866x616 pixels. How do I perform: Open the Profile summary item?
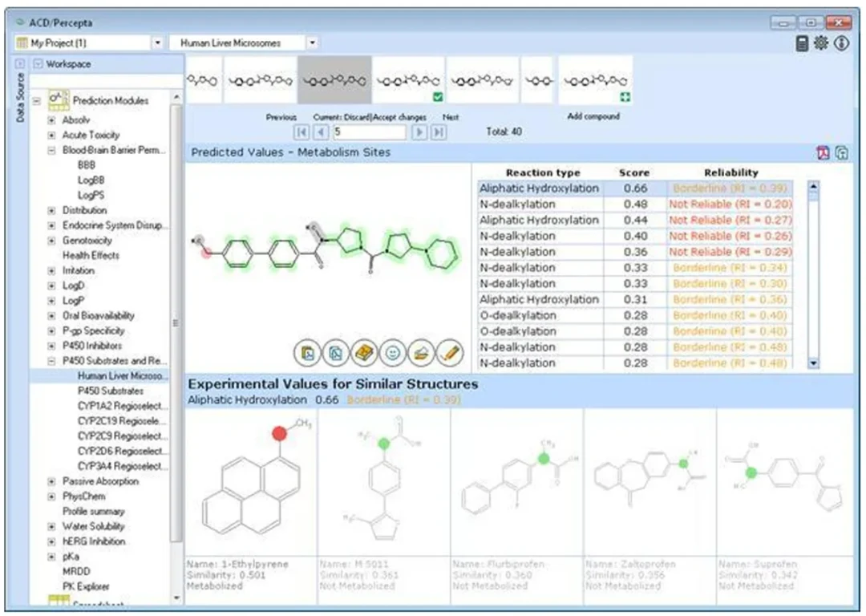point(93,512)
